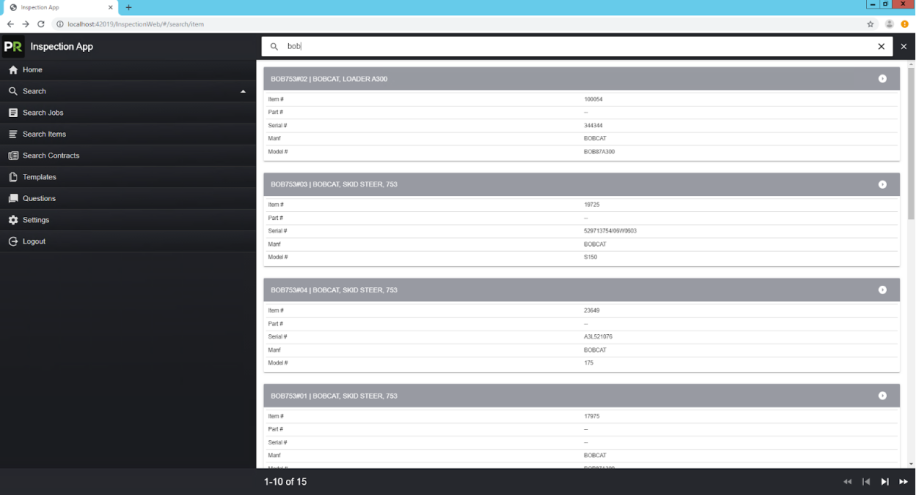Close the search bar with outer X
916x495 pixels.
[x=904, y=47]
